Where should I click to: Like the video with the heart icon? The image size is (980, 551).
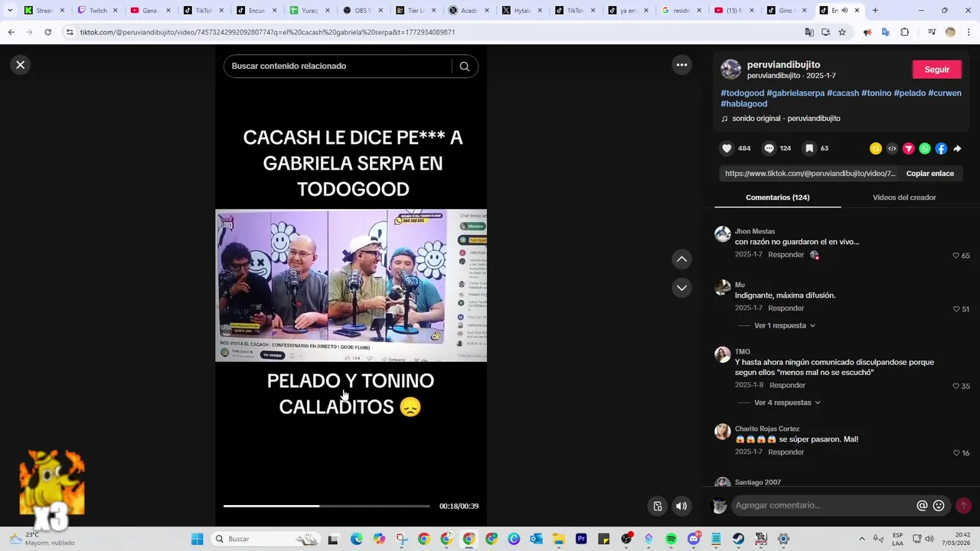[727, 148]
